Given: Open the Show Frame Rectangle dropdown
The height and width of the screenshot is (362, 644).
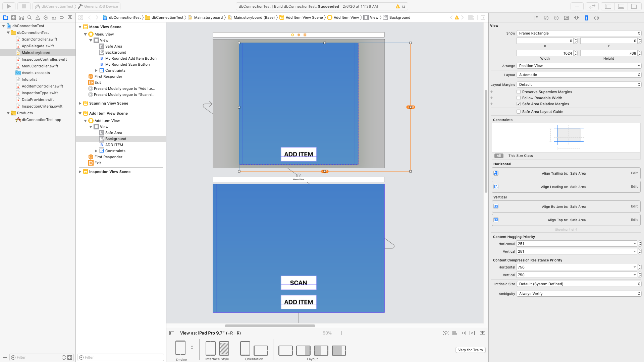Looking at the screenshot, I should tap(579, 33).
